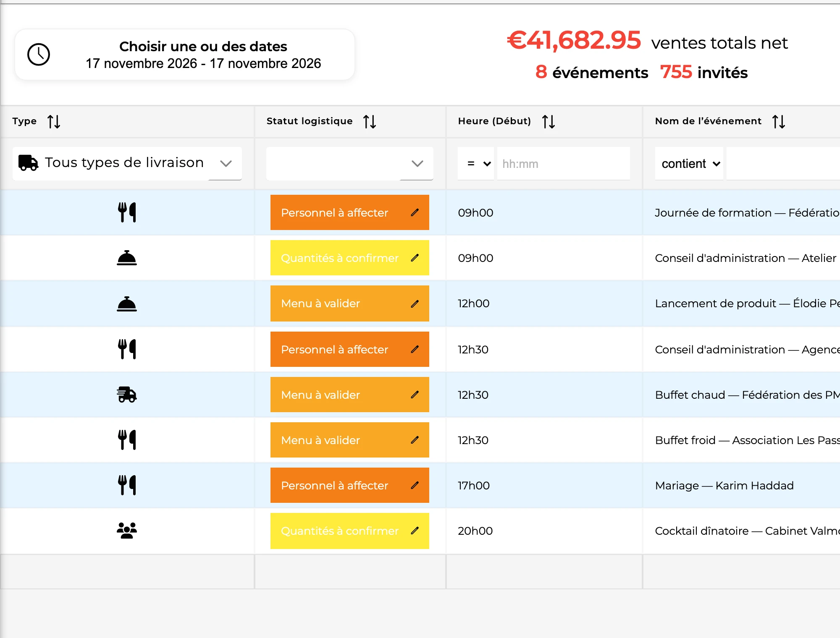Click the €41,682.95 total net sales figure
Screen dimensions: 840x638
[x=574, y=41]
